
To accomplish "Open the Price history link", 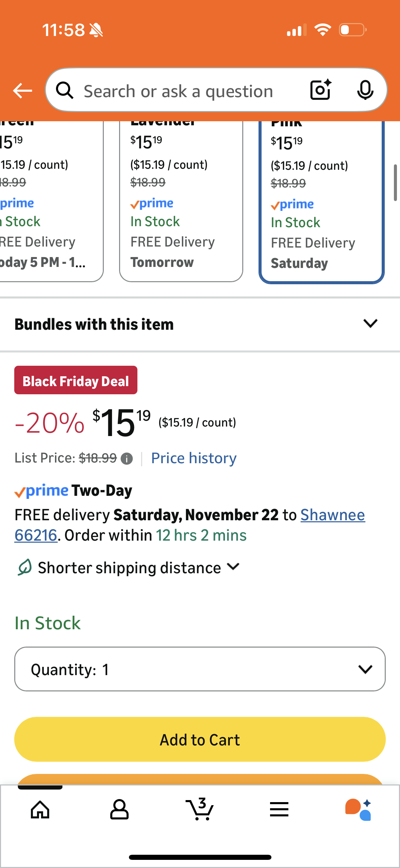I will coord(194,458).
